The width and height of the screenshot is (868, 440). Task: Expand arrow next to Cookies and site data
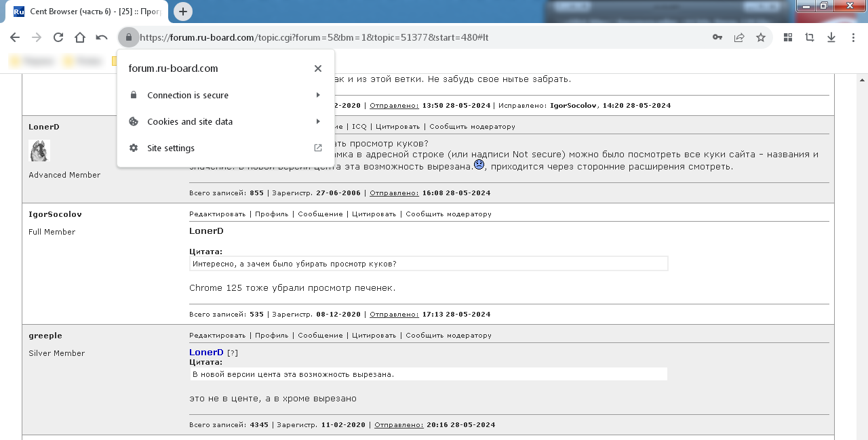[318, 121]
